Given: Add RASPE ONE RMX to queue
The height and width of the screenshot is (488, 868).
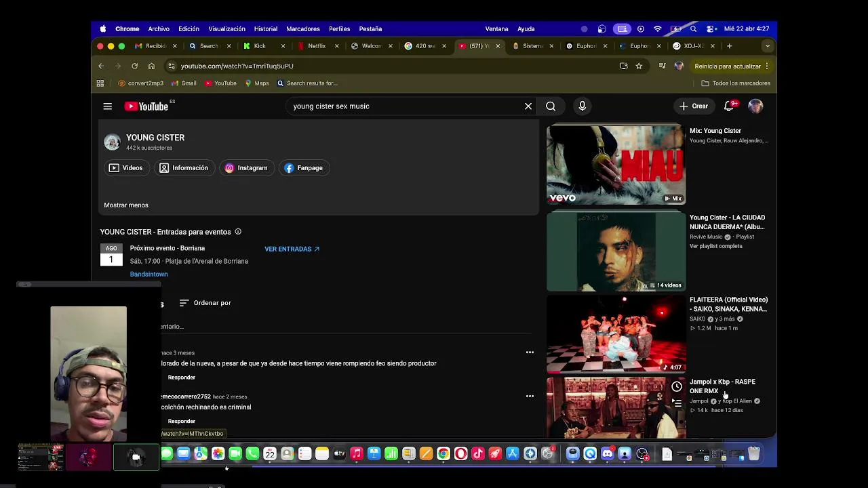Looking at the screenshot, I should 677,403.
